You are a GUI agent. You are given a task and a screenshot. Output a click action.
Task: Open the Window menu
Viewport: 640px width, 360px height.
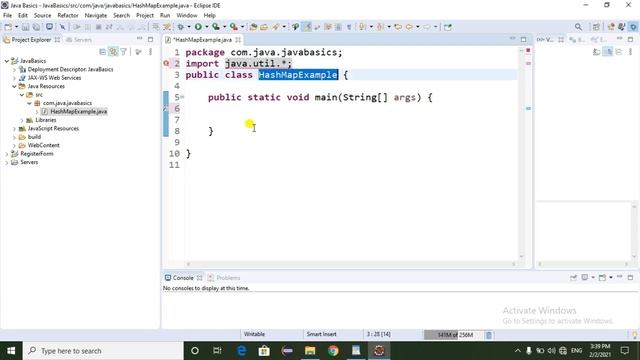point(187,15)
